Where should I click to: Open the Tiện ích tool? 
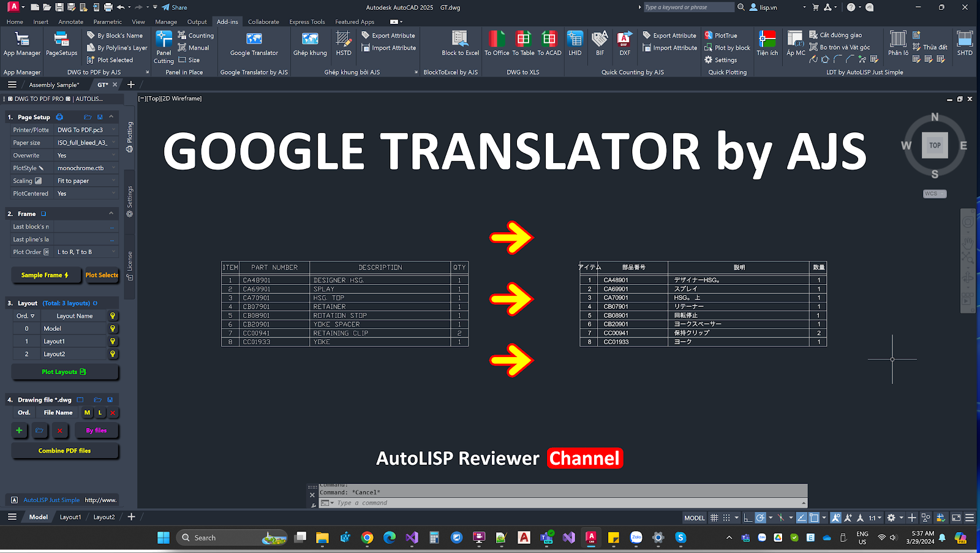pos(767,44)
